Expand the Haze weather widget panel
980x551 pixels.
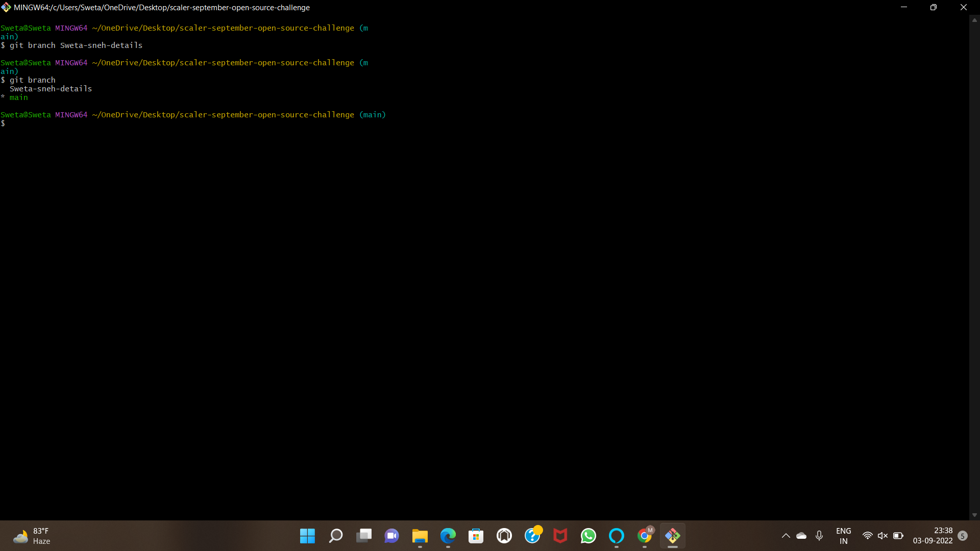tap(32, 536)
